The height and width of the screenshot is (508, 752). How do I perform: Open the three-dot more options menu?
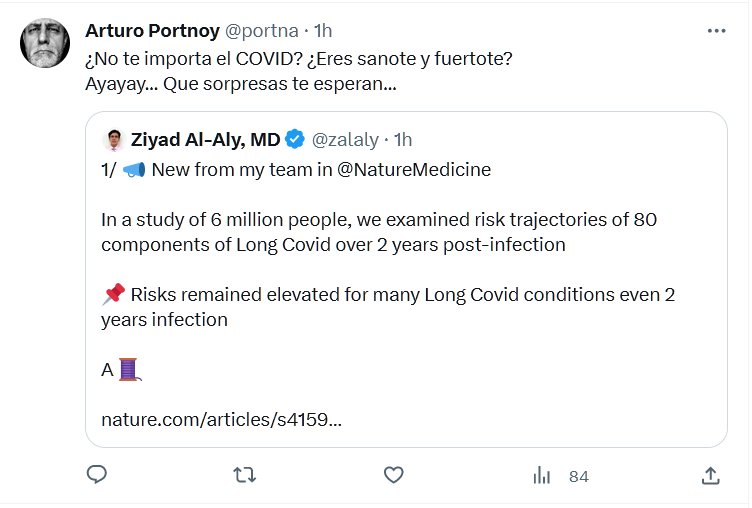tap(716, 31)
